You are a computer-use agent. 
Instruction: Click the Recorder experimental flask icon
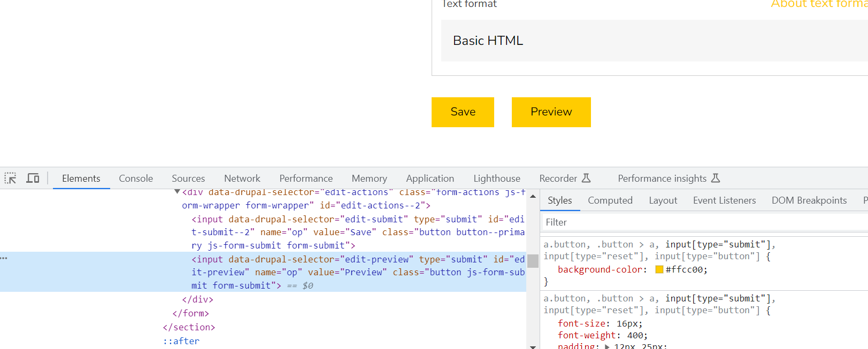(x=586, y=178)
